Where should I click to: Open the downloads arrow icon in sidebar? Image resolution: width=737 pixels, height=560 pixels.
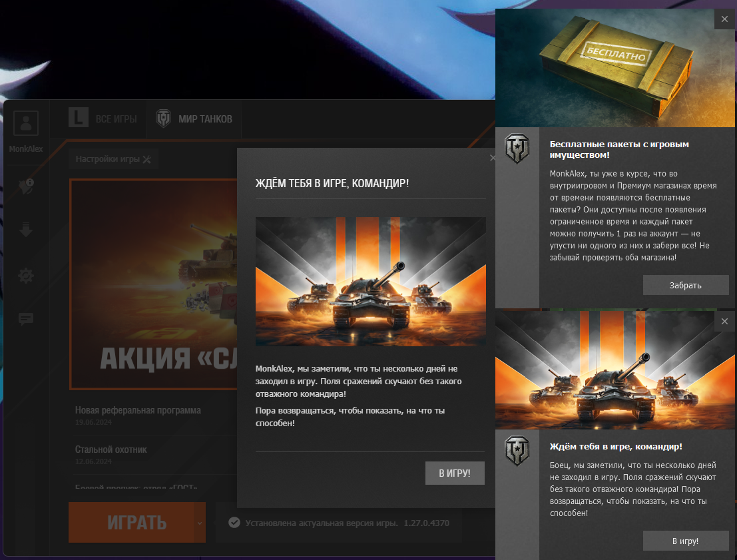pyautogui.click(x=26, y=230)
